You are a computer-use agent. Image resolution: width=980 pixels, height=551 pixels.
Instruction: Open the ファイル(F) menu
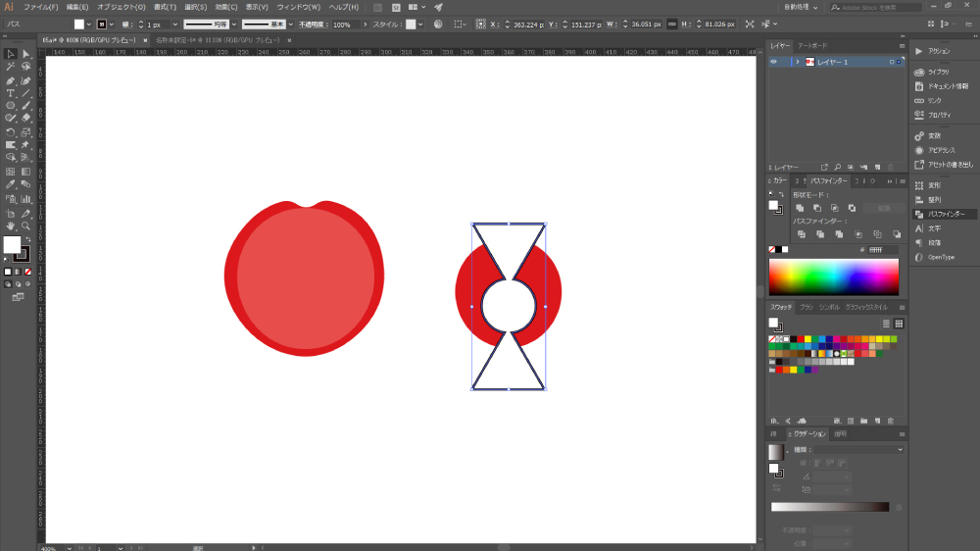pos(40,7)
